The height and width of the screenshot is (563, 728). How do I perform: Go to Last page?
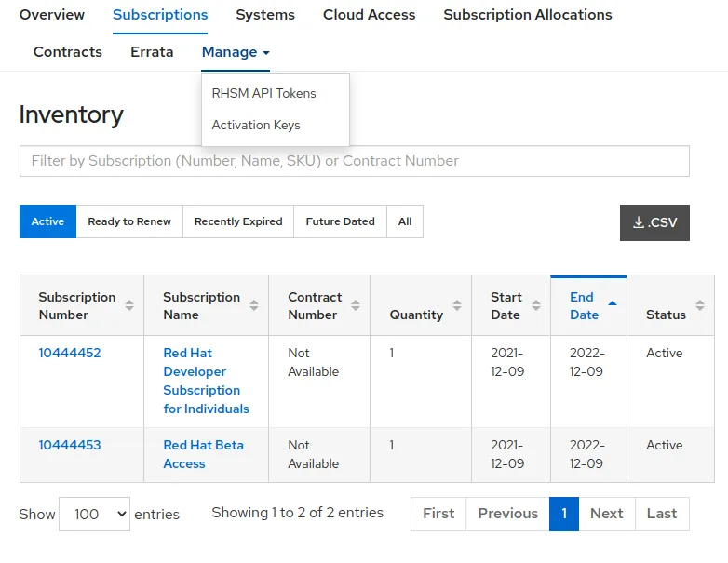point(662,514)
